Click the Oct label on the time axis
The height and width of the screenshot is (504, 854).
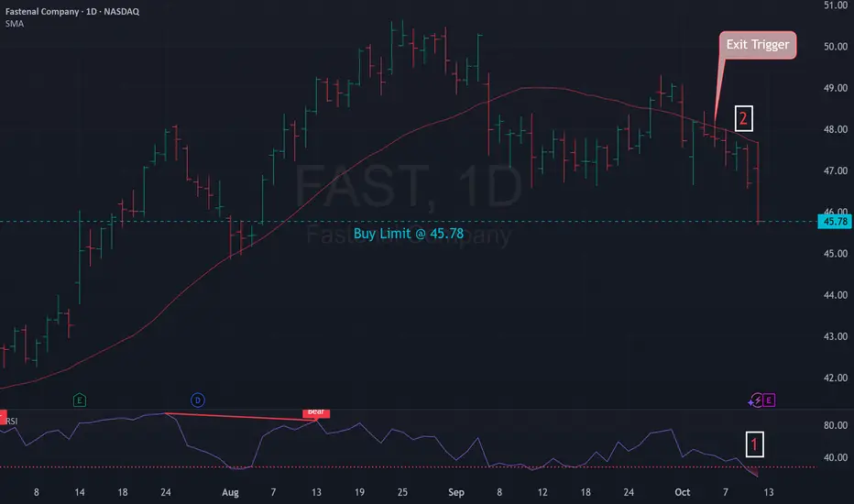(683, 493)
